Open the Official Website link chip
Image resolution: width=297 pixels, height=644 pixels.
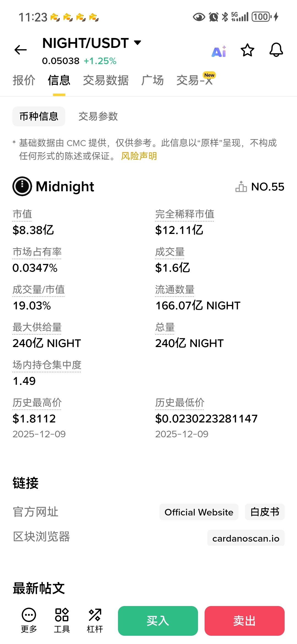point(199,512)
